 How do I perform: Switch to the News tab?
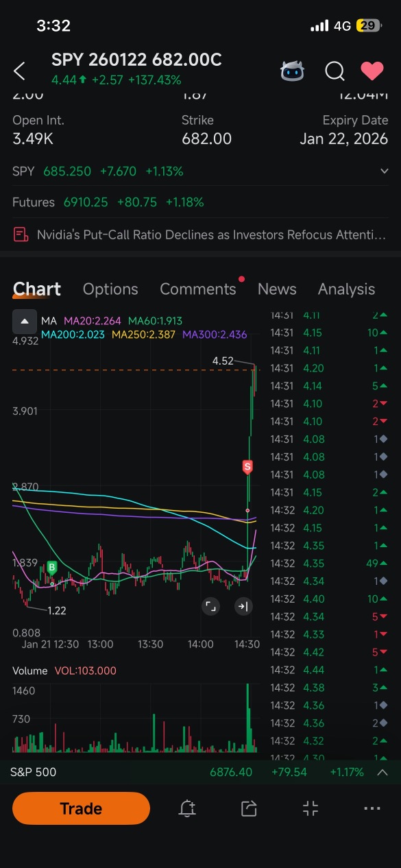coord(277,289)
